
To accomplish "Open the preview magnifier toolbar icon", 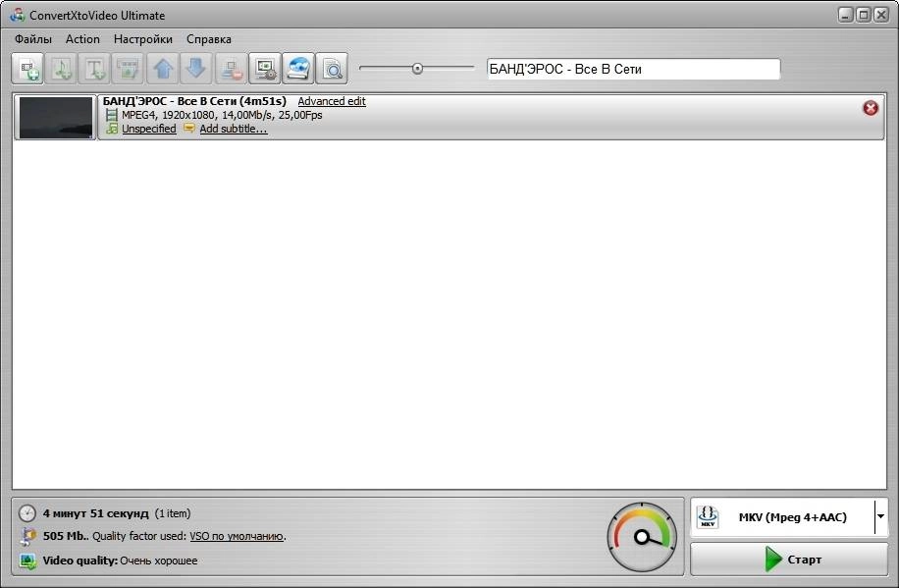I will 332,69.
